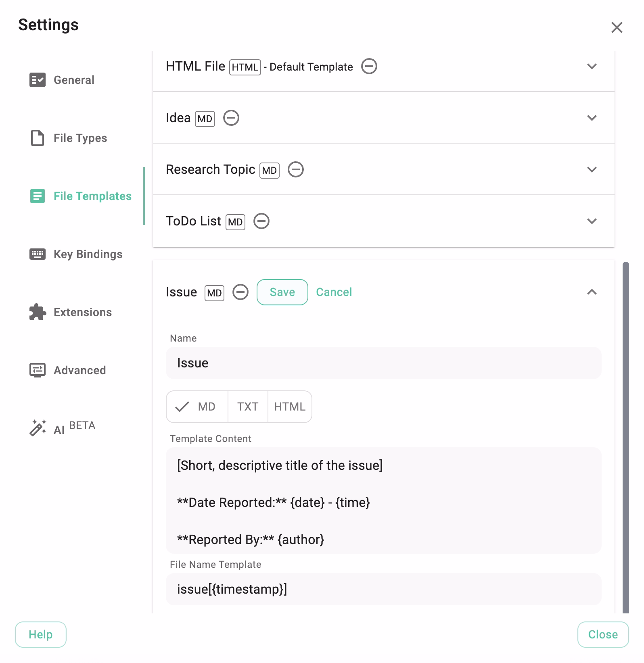This screenshot has width=644, height=663.
Task: Switch template format to TXT
Action: coord(248,407)
